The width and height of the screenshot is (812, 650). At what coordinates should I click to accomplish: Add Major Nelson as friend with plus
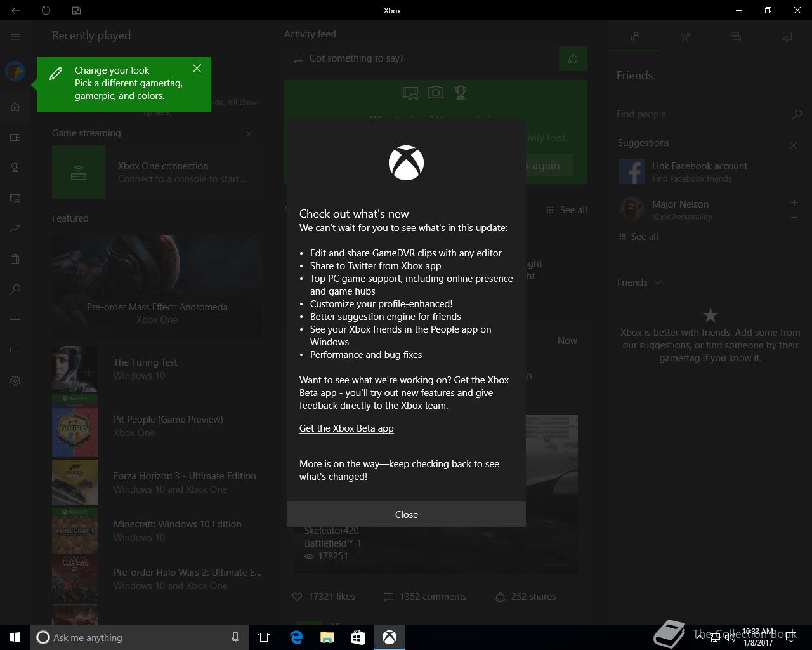pyautogui.click(x=794, y=202)
